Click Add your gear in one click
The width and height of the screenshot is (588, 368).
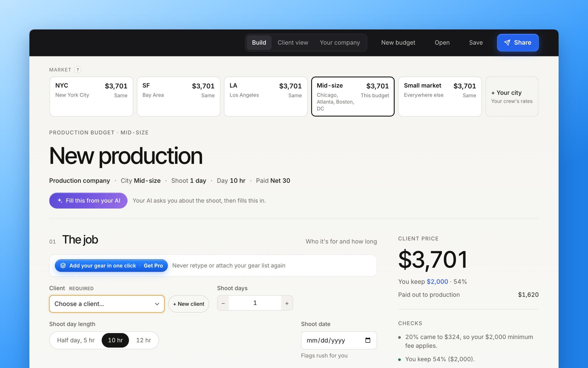tap(111, 266)
